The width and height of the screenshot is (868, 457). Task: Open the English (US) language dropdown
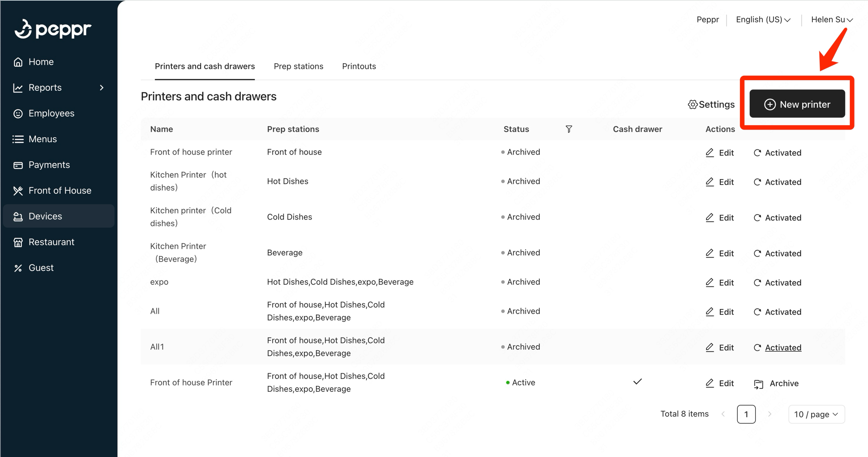763,20
